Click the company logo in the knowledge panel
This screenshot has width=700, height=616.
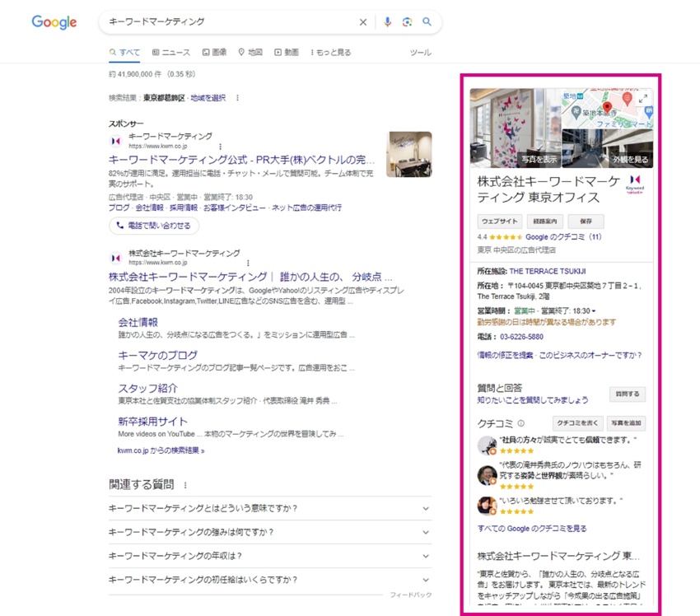click(x=635, y=184)
